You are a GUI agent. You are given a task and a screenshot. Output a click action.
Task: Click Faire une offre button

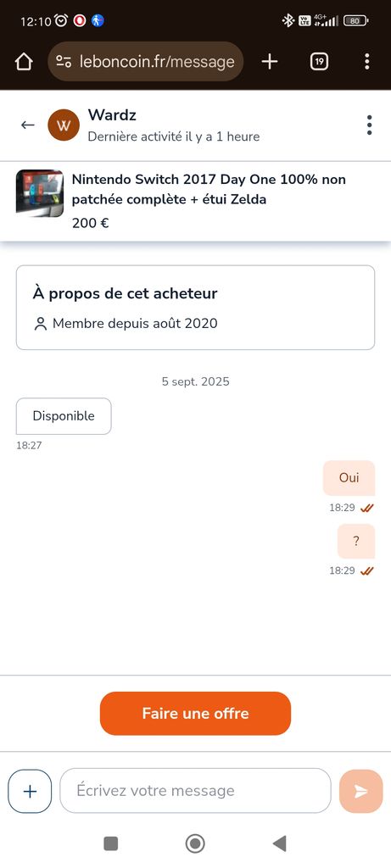[195, 714]
